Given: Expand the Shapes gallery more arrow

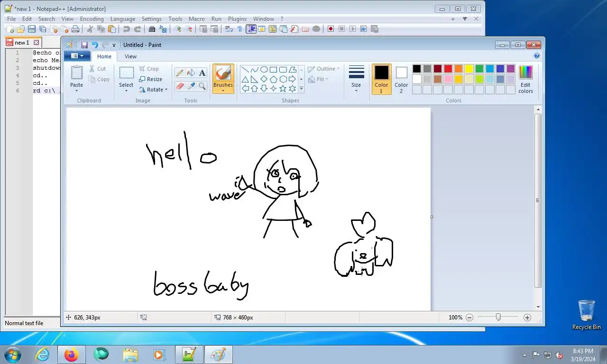Looking at the screenshot, I should coord(301,89).
